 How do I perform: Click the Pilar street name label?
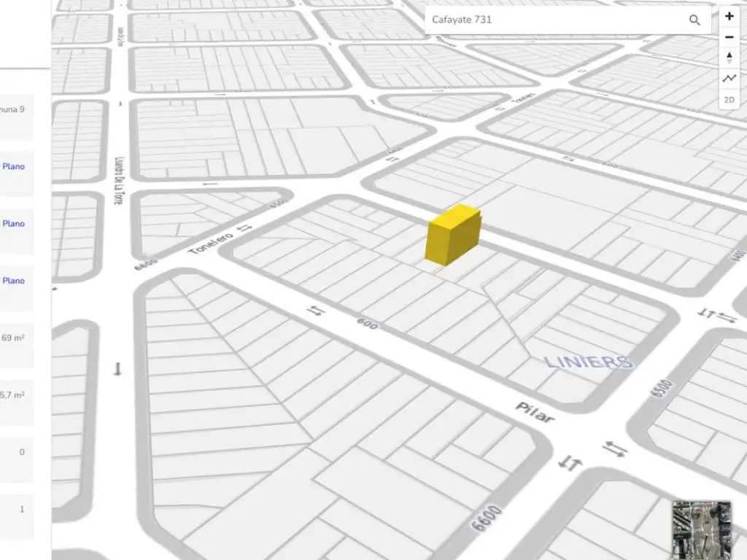pyautogui.click(x=535, y=413)
